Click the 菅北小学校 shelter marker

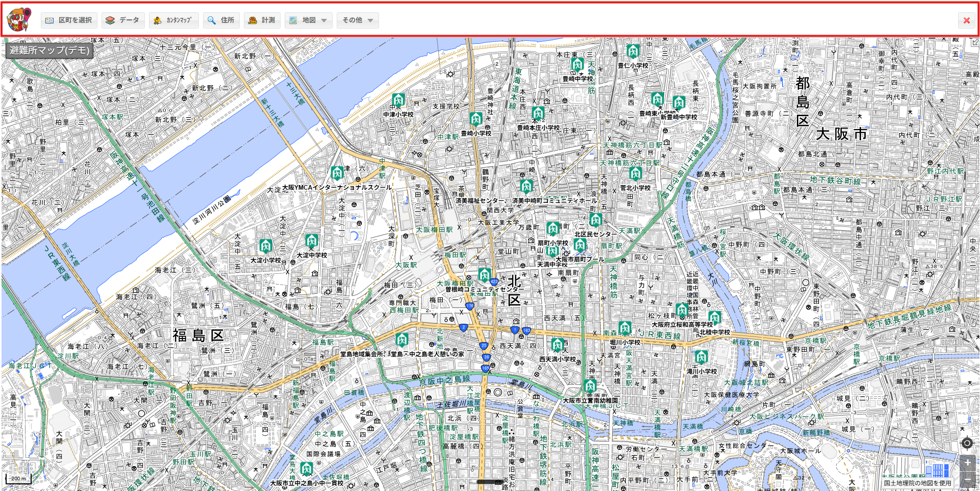pyautogui.click(x=635, y=174)
